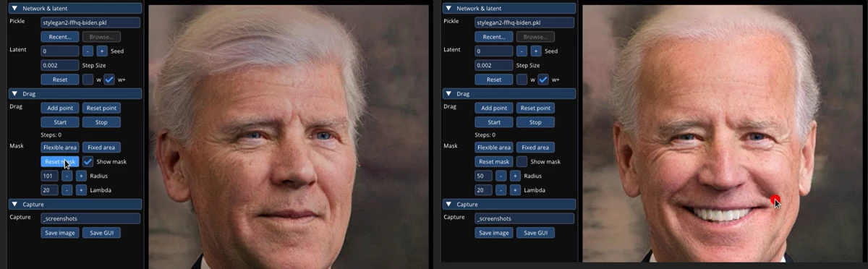Enable the w checkbox in left panel
This screenshot has width=868, height=269.
pyautogui.click(x=88, y=80)
